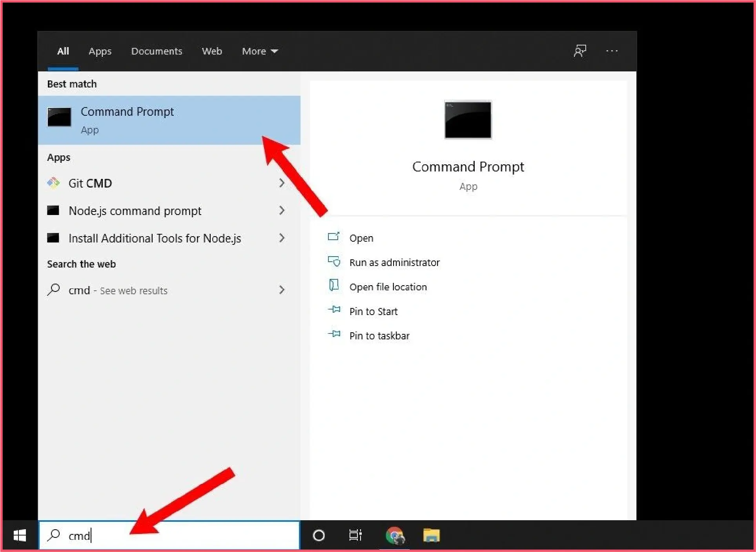Open Task View from the taskbar
The height and width of the screenshot is (552, 756).
click(x=355, y=535)
